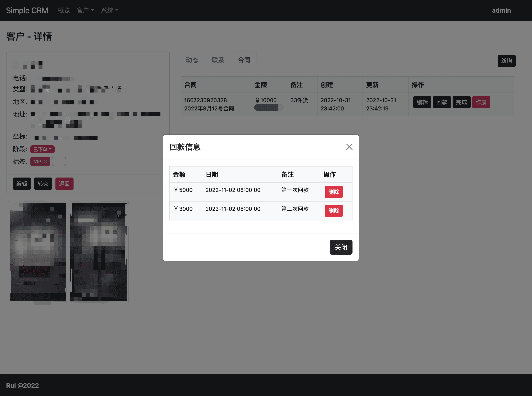Mark contract as 完成
The height and width of the screenshot is (396, 532).
461,102
